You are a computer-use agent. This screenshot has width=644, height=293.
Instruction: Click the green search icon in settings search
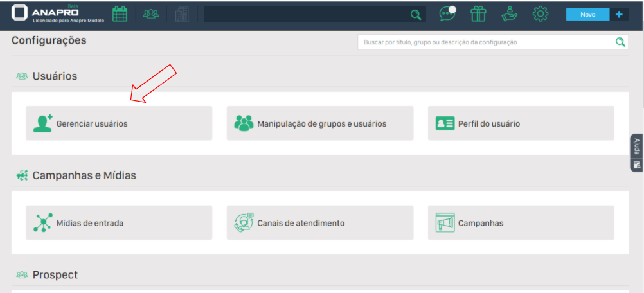620,42
